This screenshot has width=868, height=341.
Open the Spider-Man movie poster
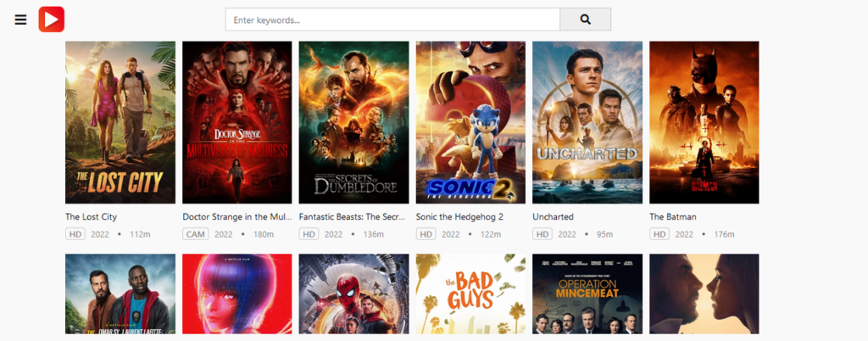pyautogui.click(x=353, y=294)
